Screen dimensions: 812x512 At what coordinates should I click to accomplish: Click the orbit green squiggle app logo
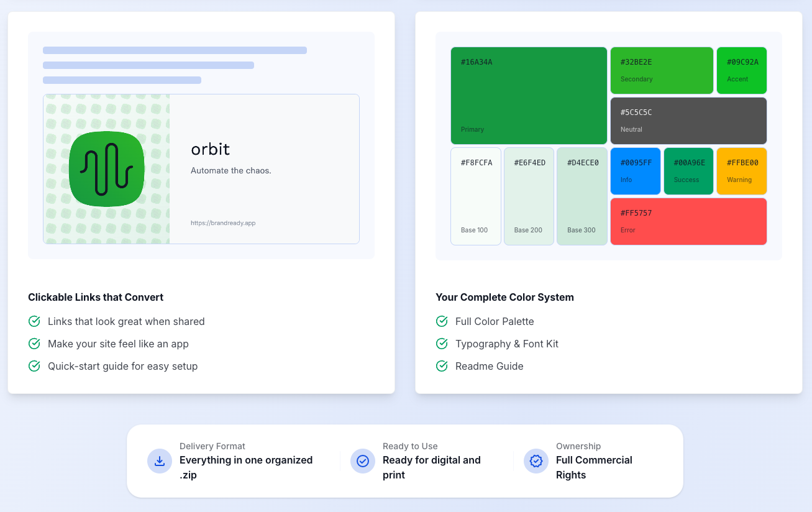coord(107,169)
